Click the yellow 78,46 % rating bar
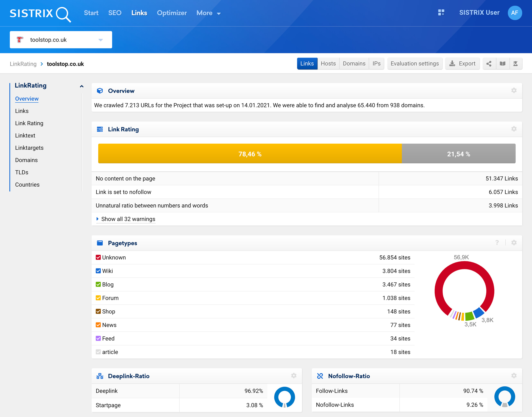The image size is (532, 417). click(x=250, y=154)
